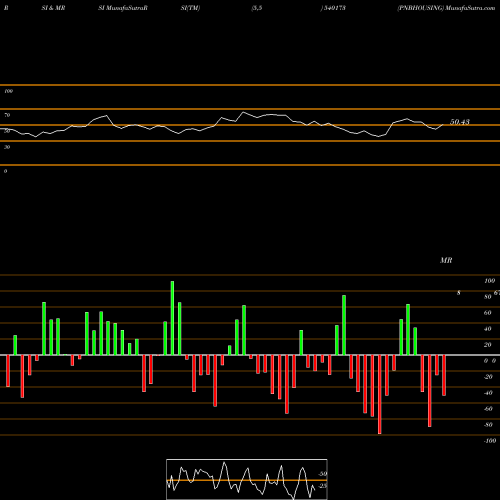Click the '540173' code in the header
500x500 pixels.
[x=335, y=8]
